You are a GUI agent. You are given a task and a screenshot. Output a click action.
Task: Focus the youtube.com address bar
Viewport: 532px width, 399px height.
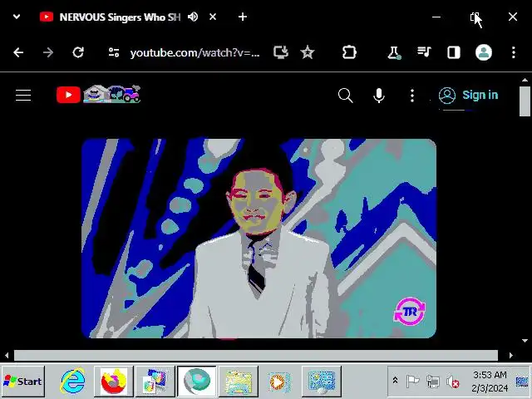(195, 53)
